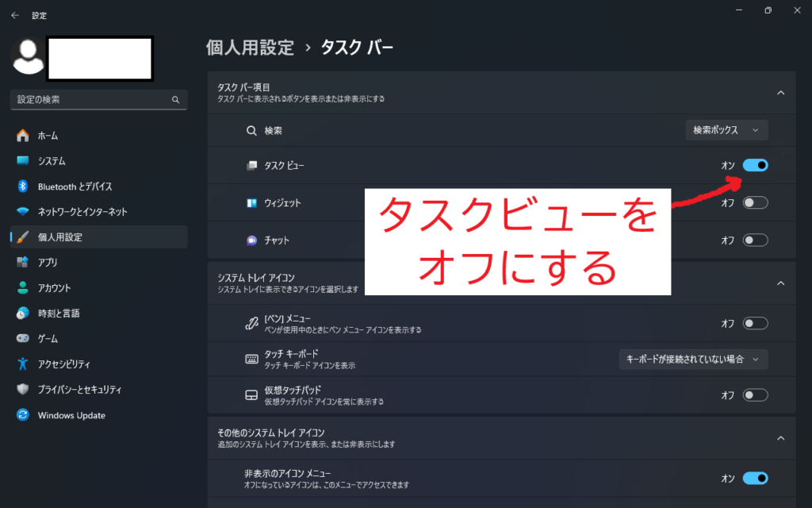
Task: Click the 設定の検索 search field
Action: coord(91,100)
